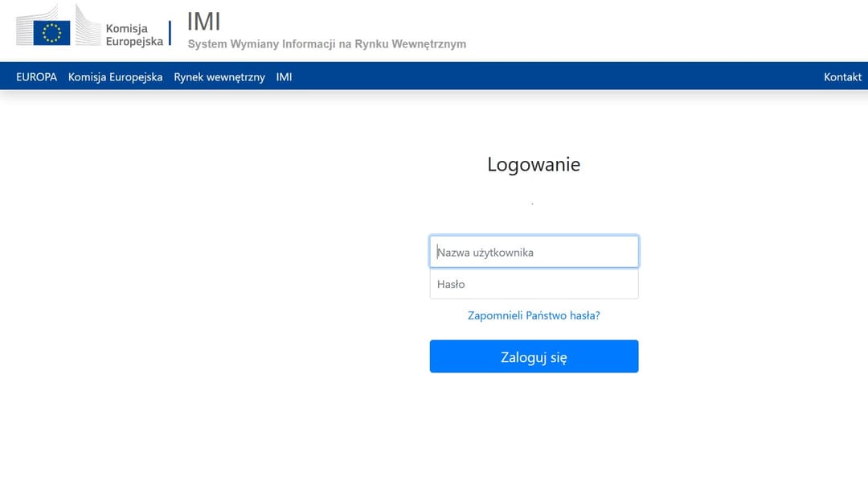Select the IMI menu entry
The image size is (868, 502).
283,76
